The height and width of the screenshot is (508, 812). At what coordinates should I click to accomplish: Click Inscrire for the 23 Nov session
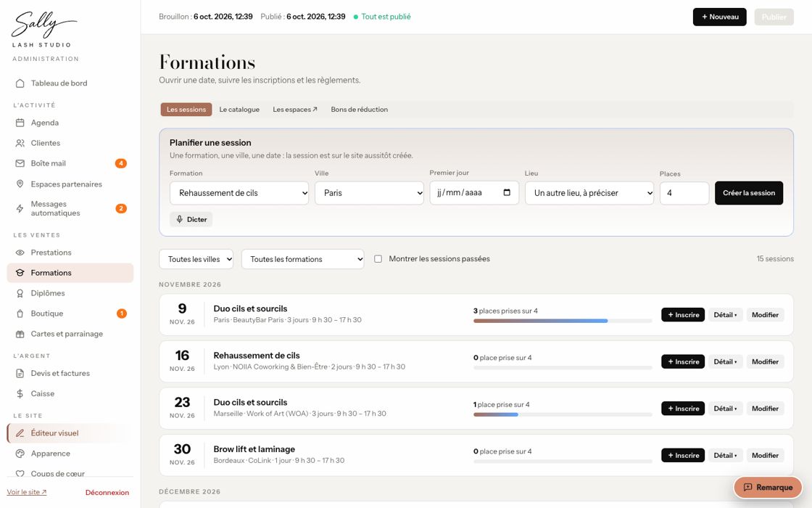point(683,409)
